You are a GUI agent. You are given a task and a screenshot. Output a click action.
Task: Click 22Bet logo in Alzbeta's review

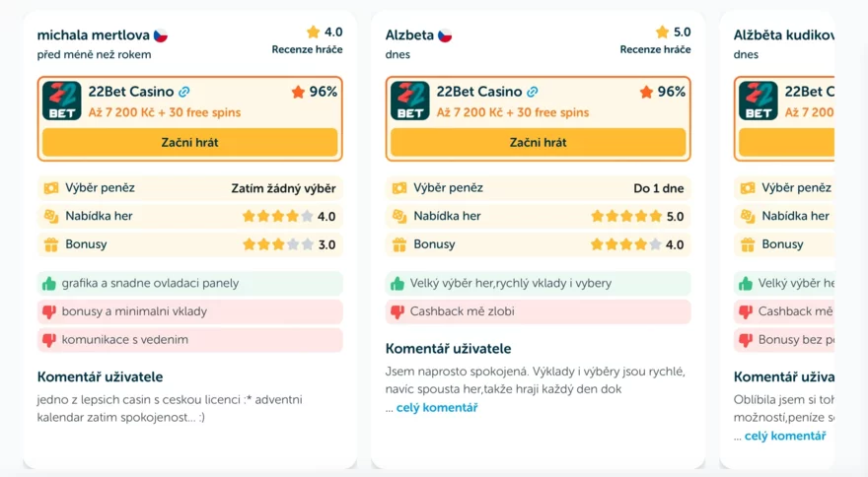click(409, 101)
